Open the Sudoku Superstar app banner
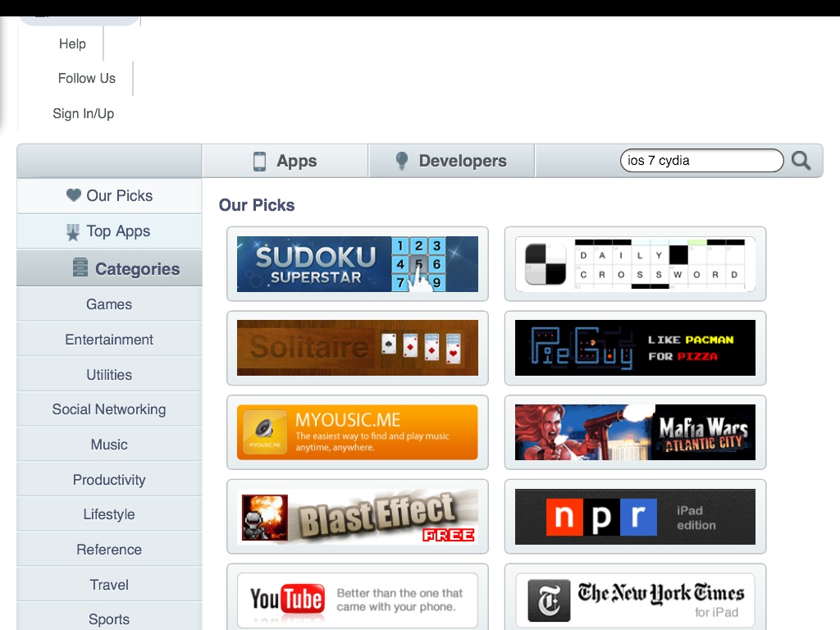 [358, 264]
